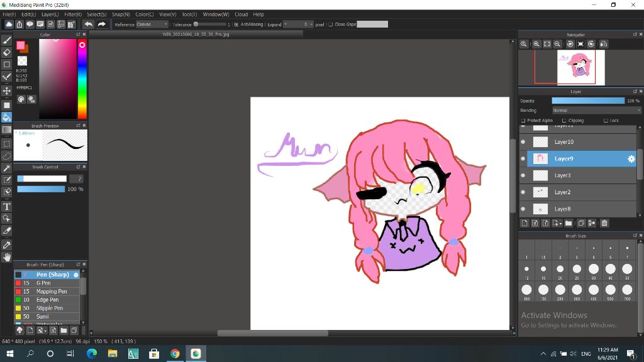
Task: Click the layer Opacity slider bar
Action: tap(588, 101)
